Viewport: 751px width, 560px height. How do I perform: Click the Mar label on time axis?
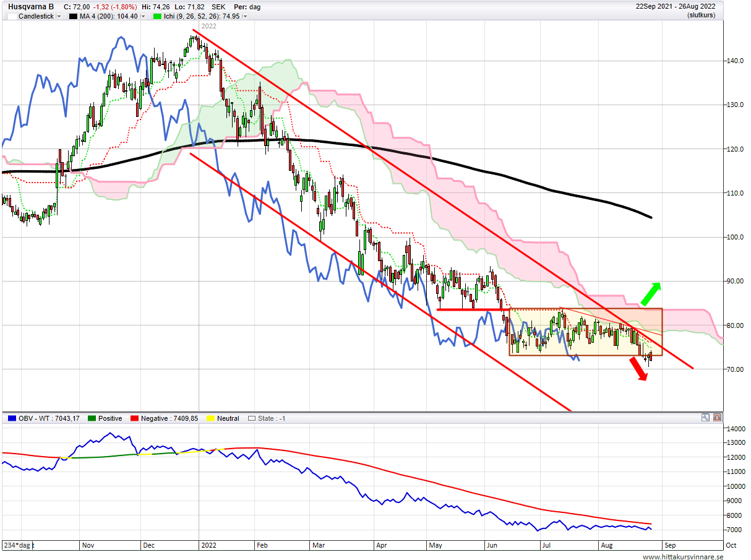(x=318, y=545)
